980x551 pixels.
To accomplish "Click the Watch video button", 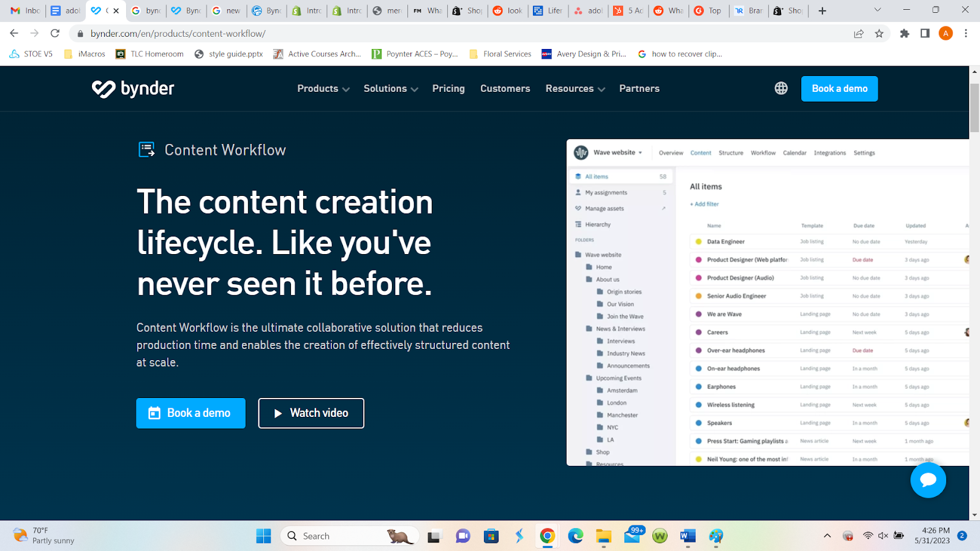I will point(311,413).
